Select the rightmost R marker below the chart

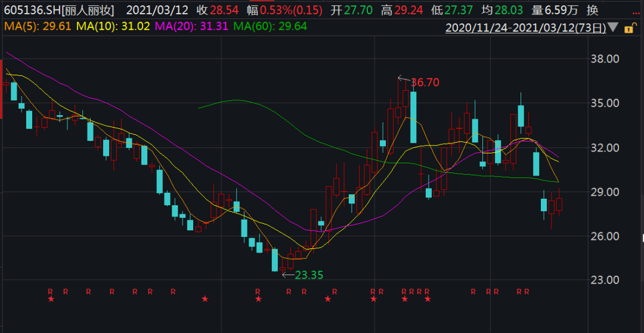[527, 291]
